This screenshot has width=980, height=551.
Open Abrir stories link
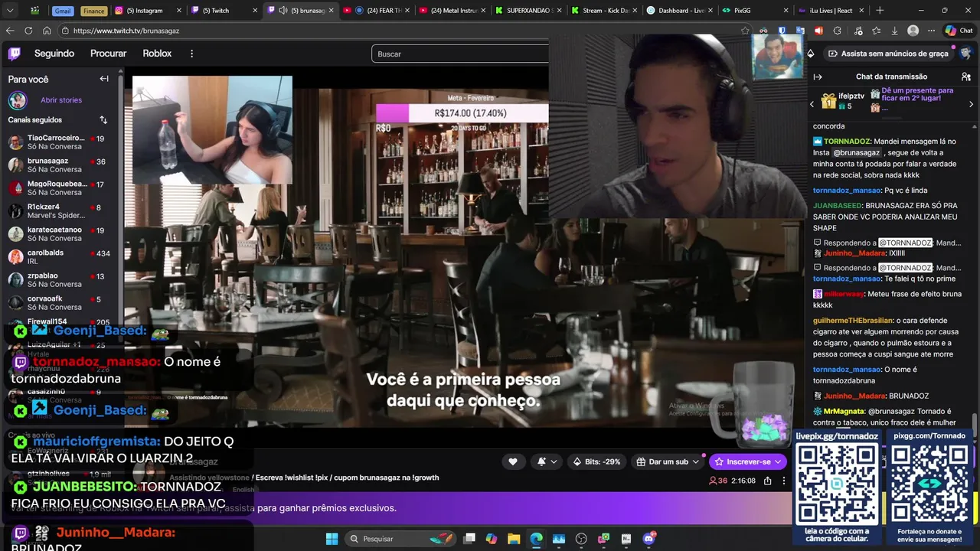pyautogui.click(x=61, y=100)
